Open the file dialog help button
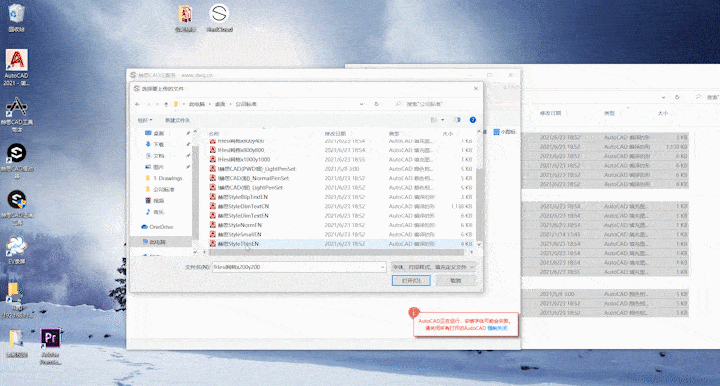Screen dimensions: 720x386 pyautogui.click(x=472, y=120)
